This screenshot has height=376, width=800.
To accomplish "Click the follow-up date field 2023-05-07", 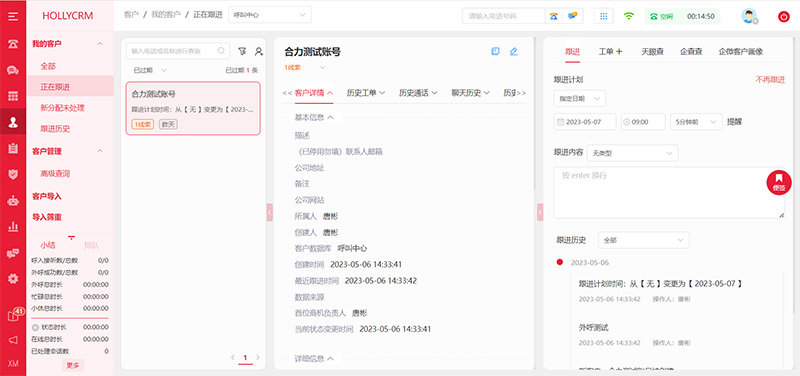I will (x=584, y=122).
